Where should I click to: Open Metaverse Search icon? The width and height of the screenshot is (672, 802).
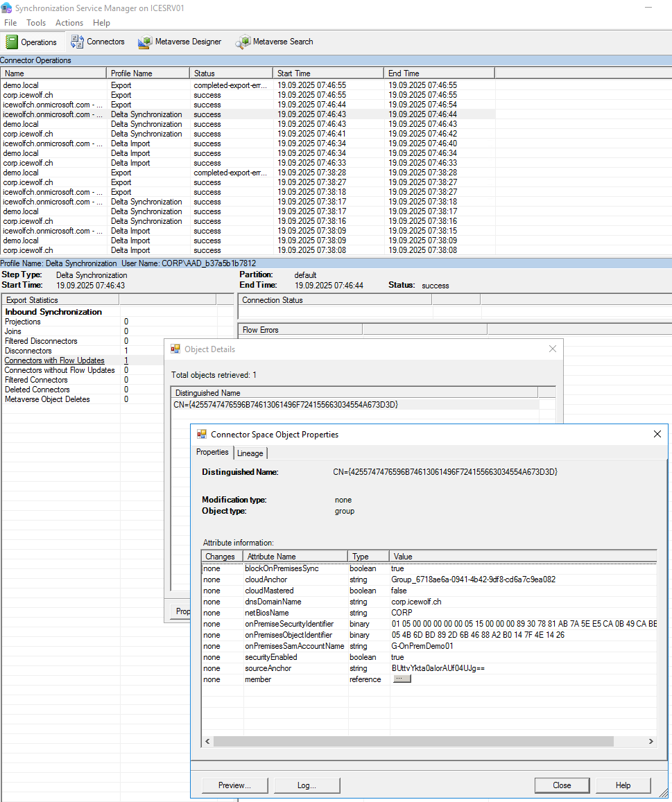coord(243,42)
